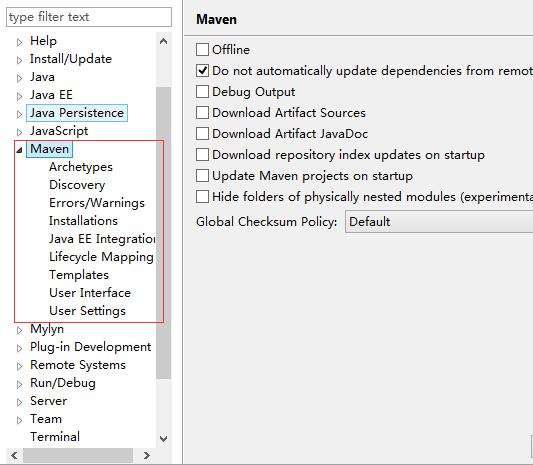Screen dimensions: 533x465
Task: Open Maven Discovery preferences
Action: click(77, 185)
